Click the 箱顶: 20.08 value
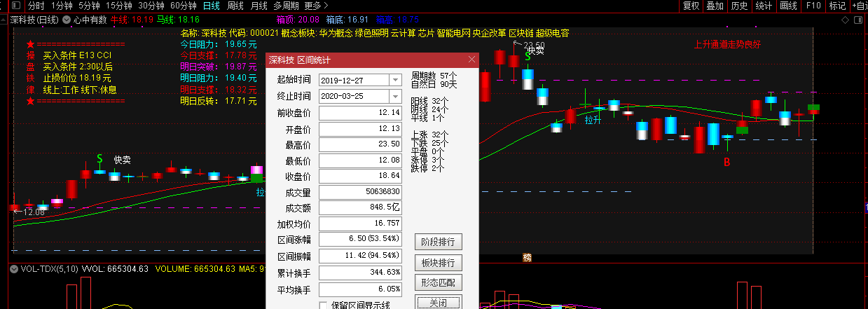Image resolution: width=868 pixels, height=309 pixels. pos(298,20)
